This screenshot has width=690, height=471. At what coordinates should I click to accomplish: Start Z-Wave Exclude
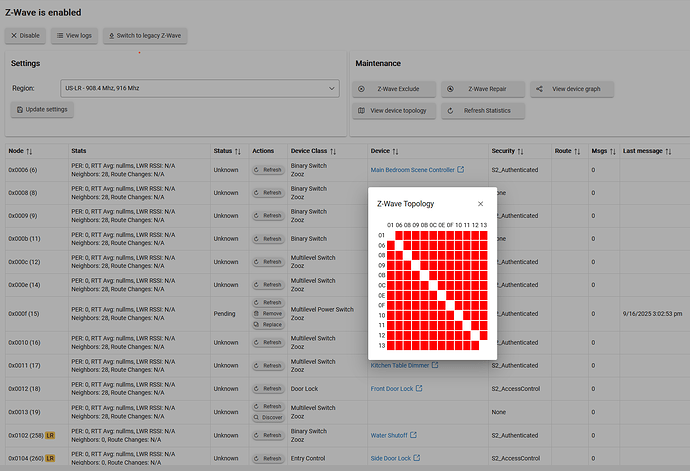[396, 89]
